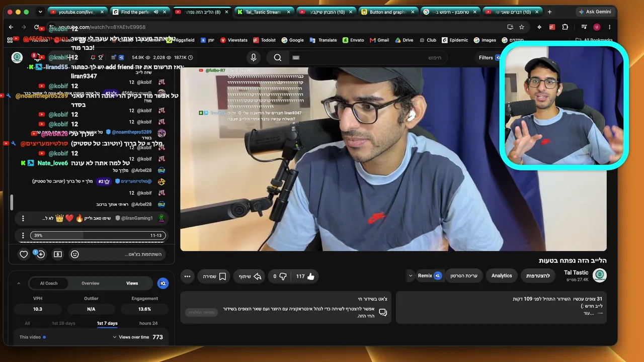Viewport: 644px width, 362px height.
Task: Click the live chat scrollbar
Action: click(11, 203)
